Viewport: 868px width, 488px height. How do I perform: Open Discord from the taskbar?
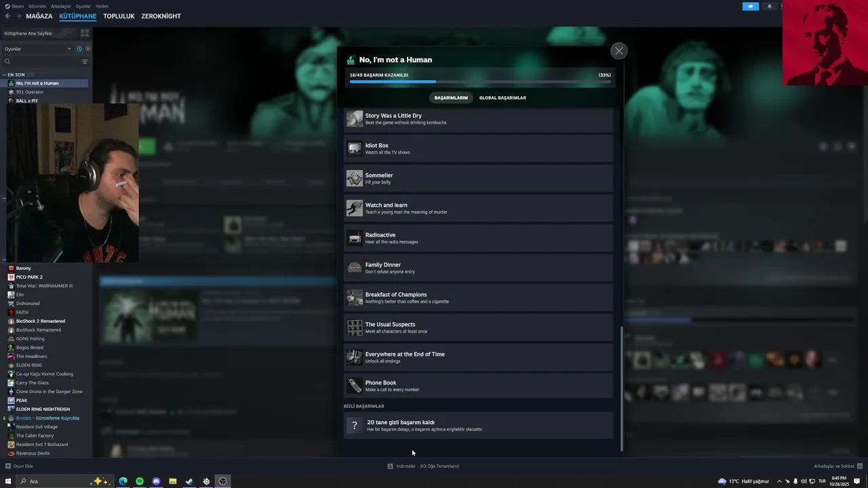point(156,481)
